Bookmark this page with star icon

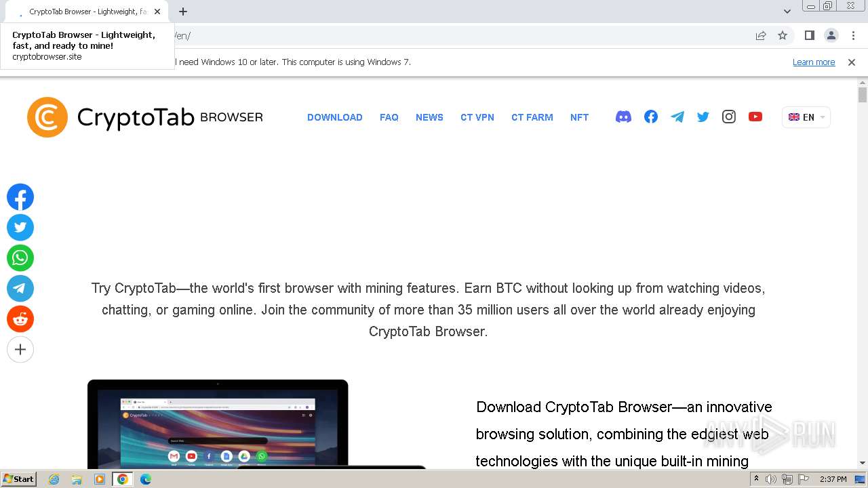783,36
